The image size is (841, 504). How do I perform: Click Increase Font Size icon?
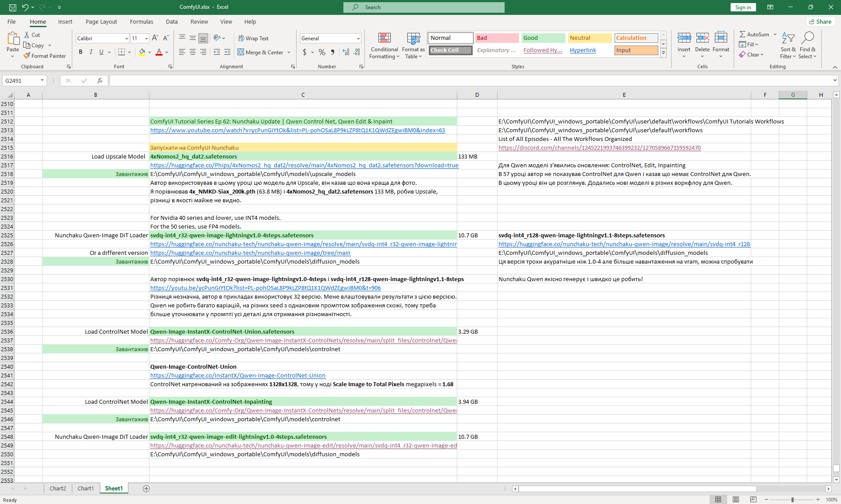[155, 38]
